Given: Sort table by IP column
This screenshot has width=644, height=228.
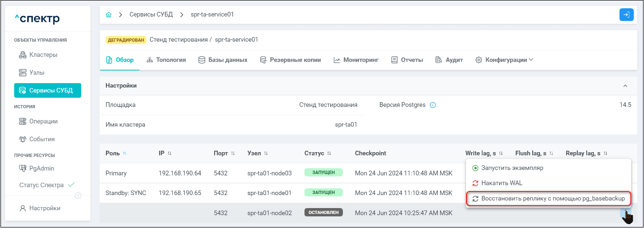Looking at the screenshot, I should (x=170, y=154).
